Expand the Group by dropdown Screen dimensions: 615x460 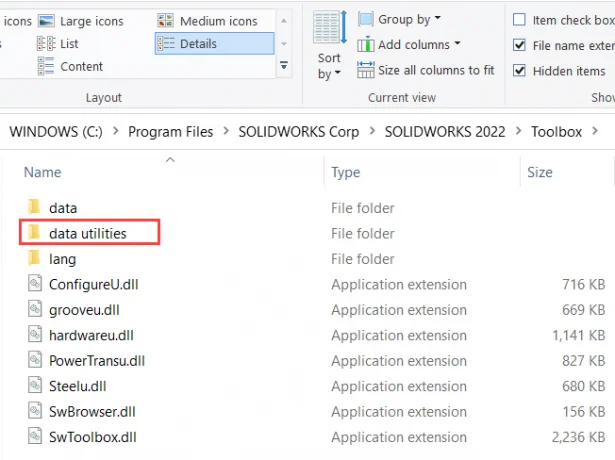pos(400,19)
